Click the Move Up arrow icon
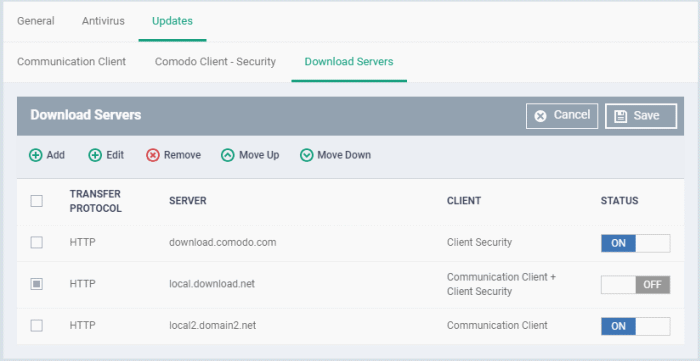 click(x=228, y=155)
